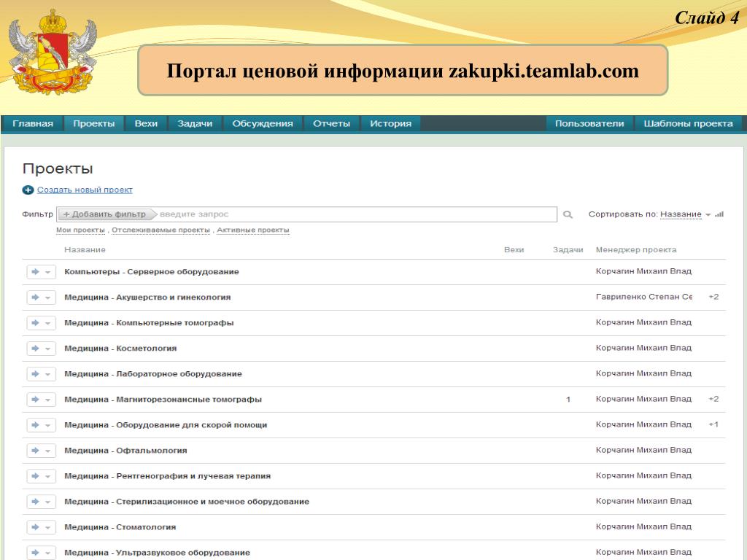This screenshot has width=747, height=560.
Task: Focus the введите запрос search field
Action: click(356, 214)
